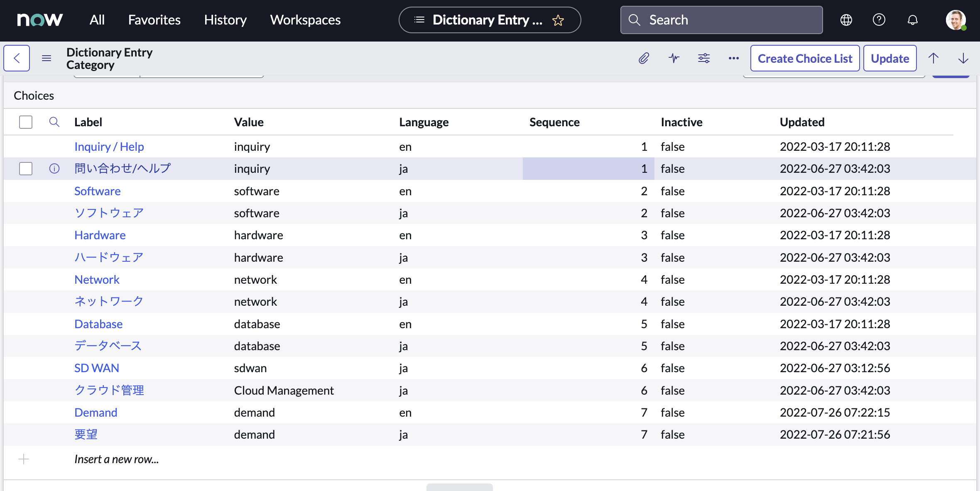Open the notifications bell icon

pos(912,20)
